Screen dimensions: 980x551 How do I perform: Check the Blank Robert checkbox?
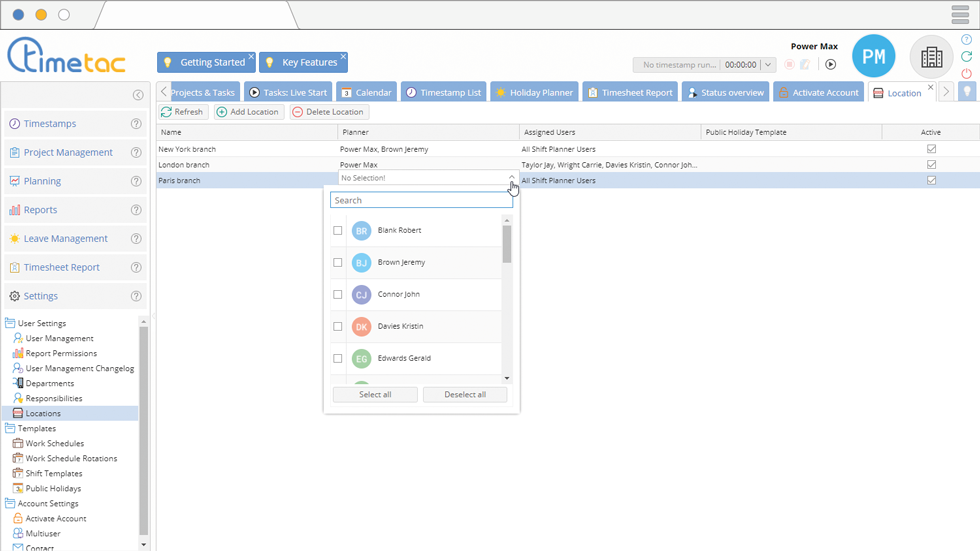(x=337, y=231)
